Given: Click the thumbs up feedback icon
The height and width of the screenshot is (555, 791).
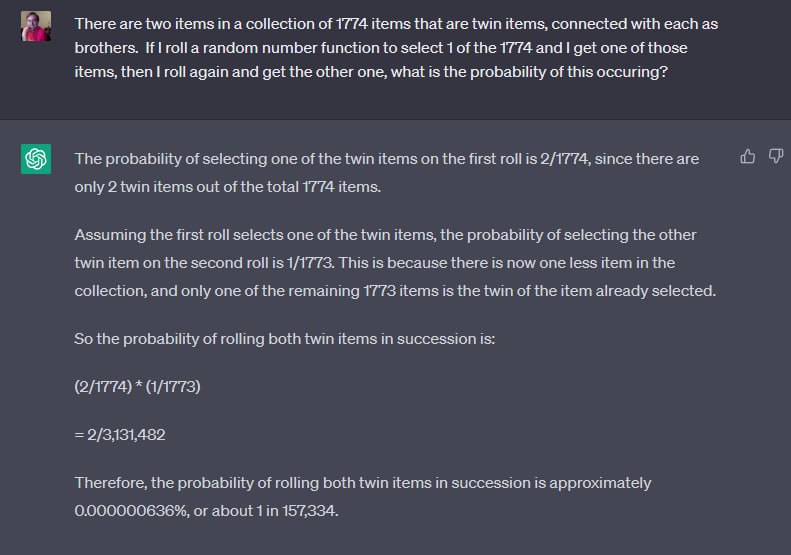Looking at the screenshot, I should (748, 157).
